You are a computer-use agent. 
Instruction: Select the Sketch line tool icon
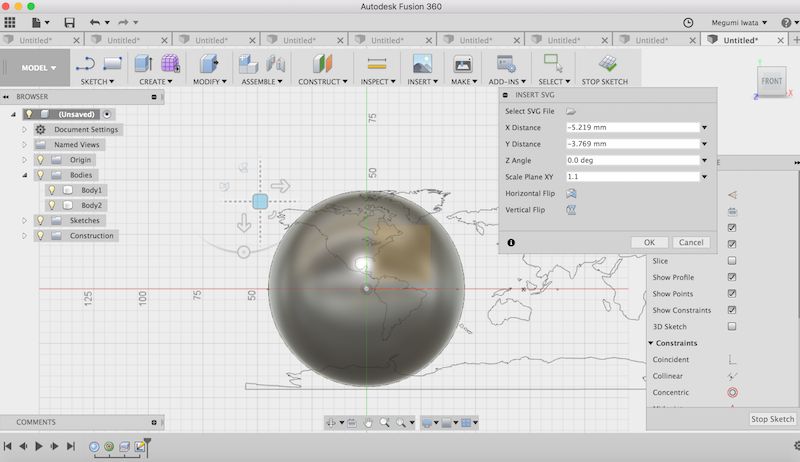tap(85, 64)
